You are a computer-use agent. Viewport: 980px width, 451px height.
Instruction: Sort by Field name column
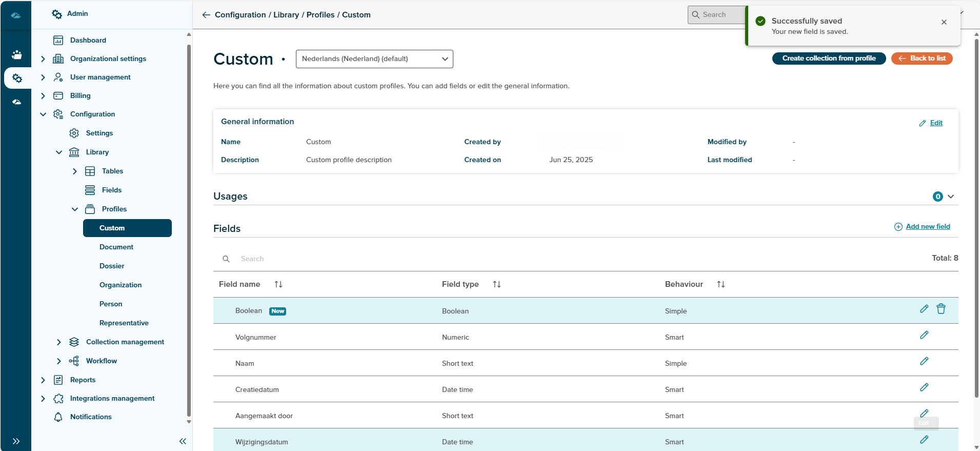[x=278, y=284]
